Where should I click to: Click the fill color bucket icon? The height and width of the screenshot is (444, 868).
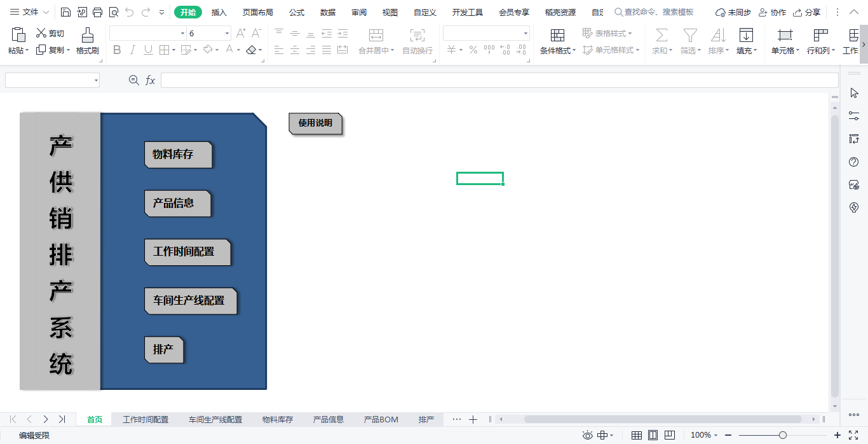(208, 50)
